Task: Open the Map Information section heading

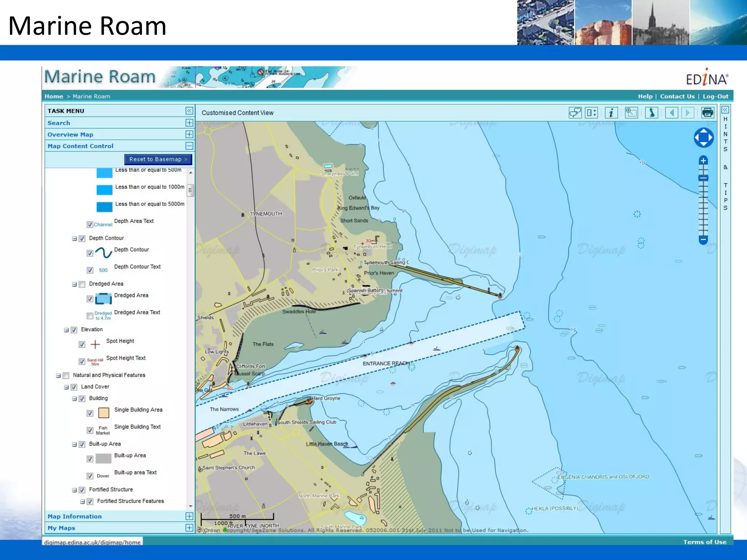Action: click(x=74, y=516)
